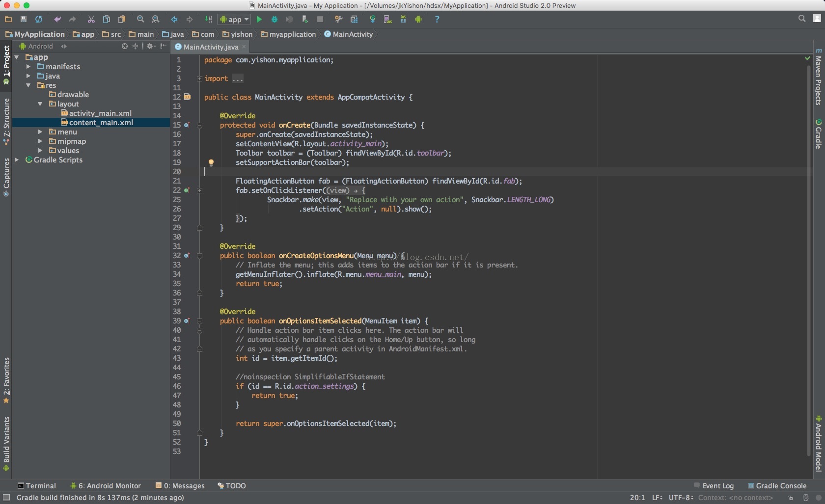Toggle the Captures side panel
This screenshot has height=504, width=825.
(6, 177)
